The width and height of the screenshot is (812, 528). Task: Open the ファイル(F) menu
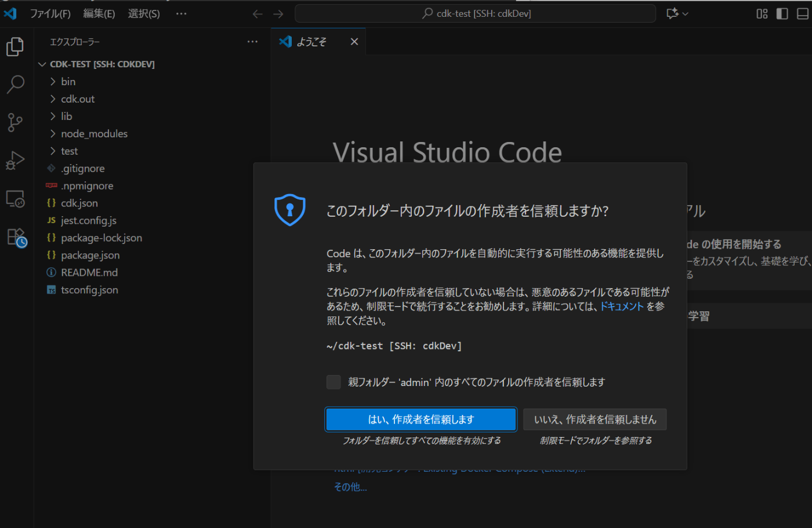point(50,13)
